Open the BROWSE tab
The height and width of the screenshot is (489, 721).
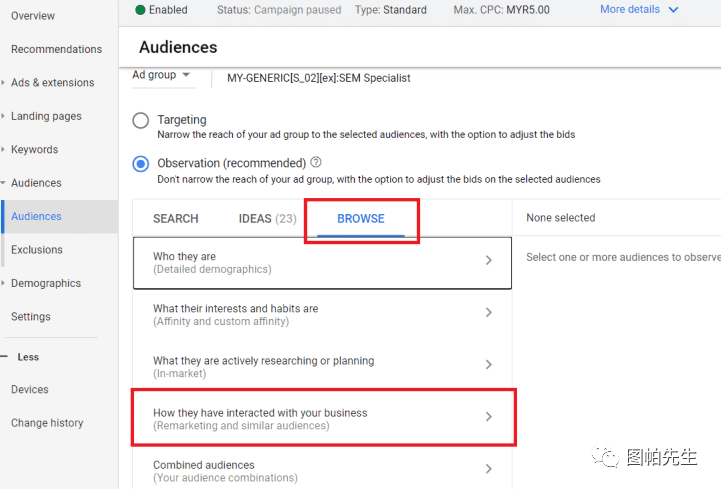pyautogui.click(x=361, y=219)
